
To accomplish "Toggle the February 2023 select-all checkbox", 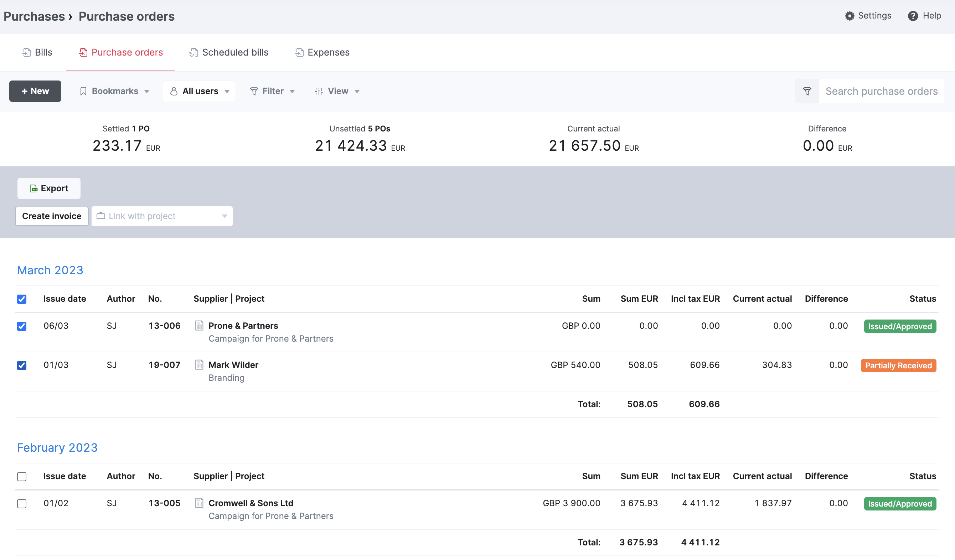I will (x=22, y=476).
